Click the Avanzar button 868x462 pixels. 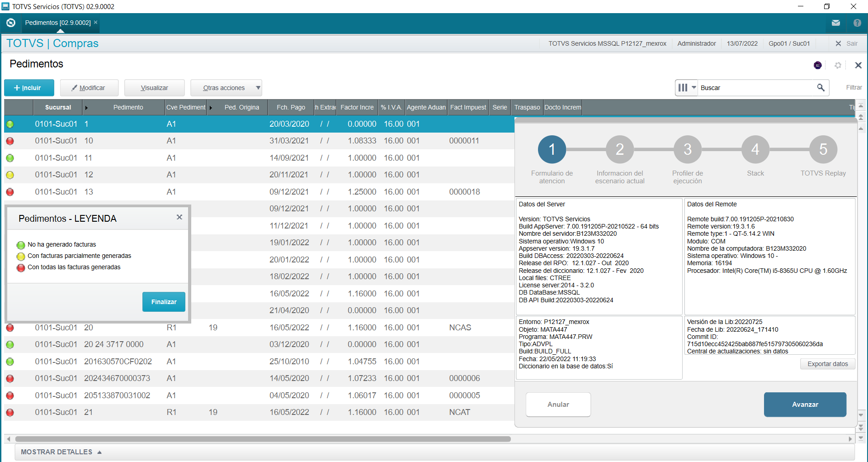pos(805,405)
